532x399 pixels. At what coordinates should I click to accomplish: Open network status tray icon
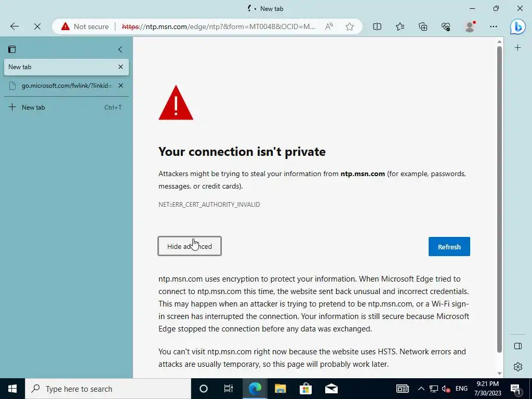(x=434, y=389)
